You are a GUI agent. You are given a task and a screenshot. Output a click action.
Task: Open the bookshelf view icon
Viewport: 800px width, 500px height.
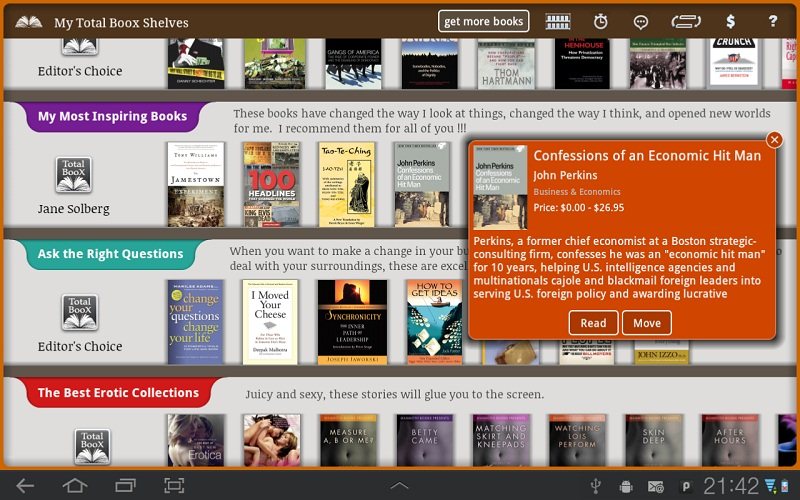(558, 21)
